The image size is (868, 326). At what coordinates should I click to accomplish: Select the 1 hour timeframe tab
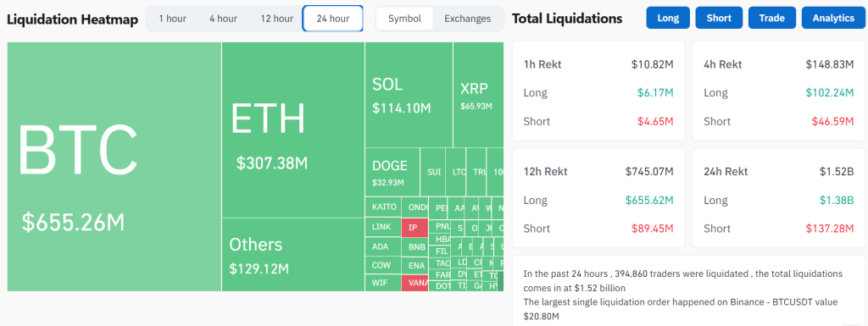pos(172,19)
